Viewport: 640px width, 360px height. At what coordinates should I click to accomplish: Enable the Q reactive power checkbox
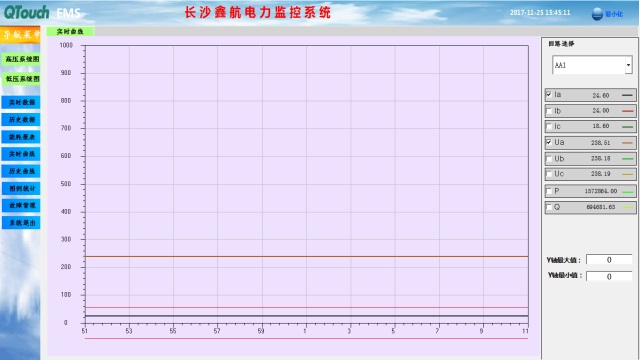549,207
